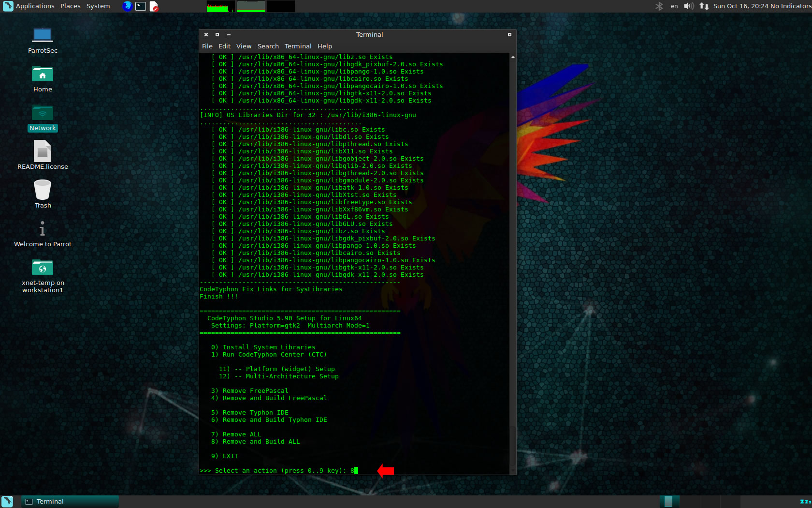Open the terminal File menu

(207, 46)
